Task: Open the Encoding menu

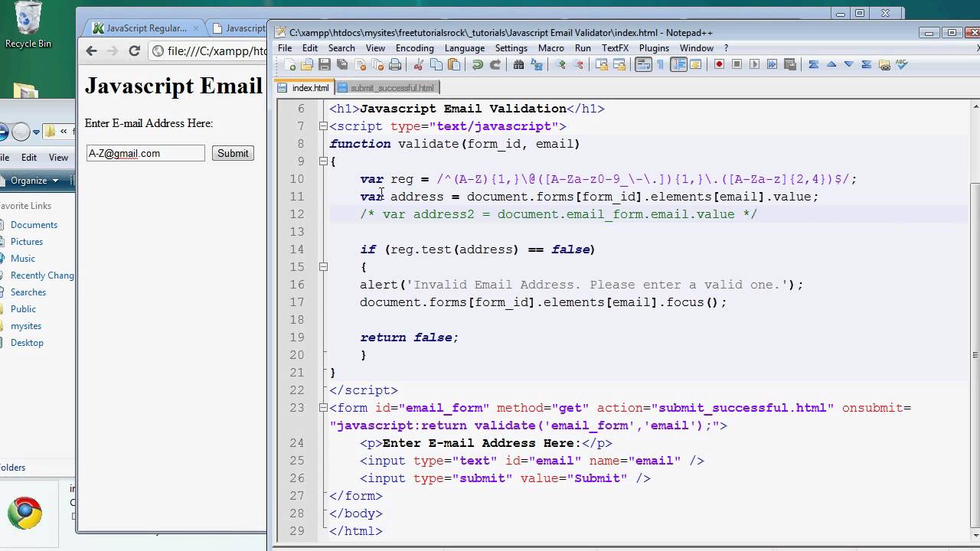Action: click(414, 48)
